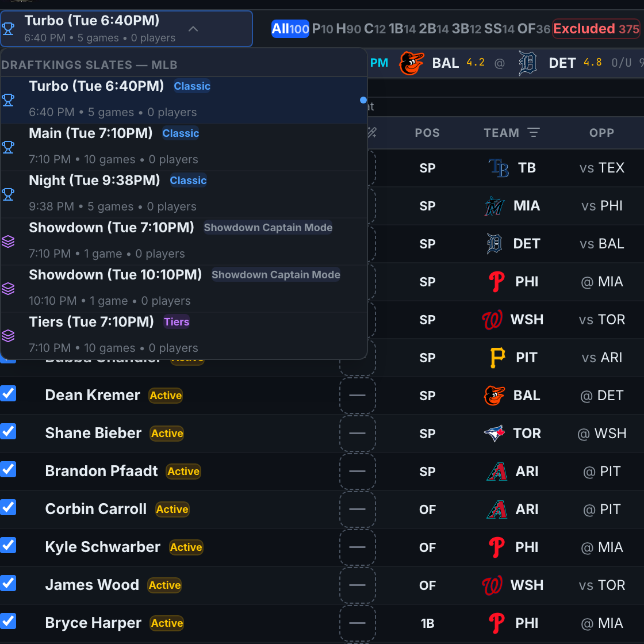Filter by All 100 players tab
Image resolution: width=644 pixels, height=644 pixels.
[290, 29]
